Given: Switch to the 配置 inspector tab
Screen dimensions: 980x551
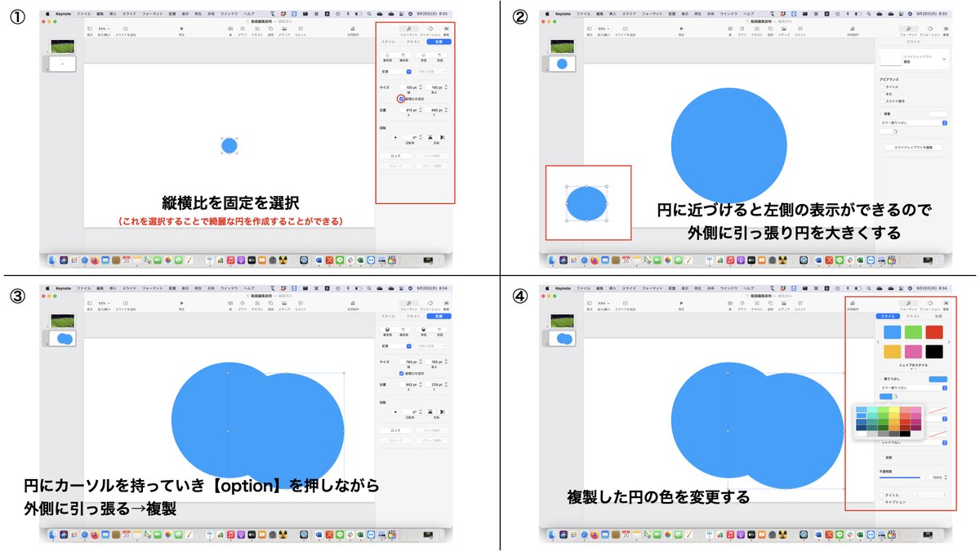Looking at the screenshot, I should [439, 42].
